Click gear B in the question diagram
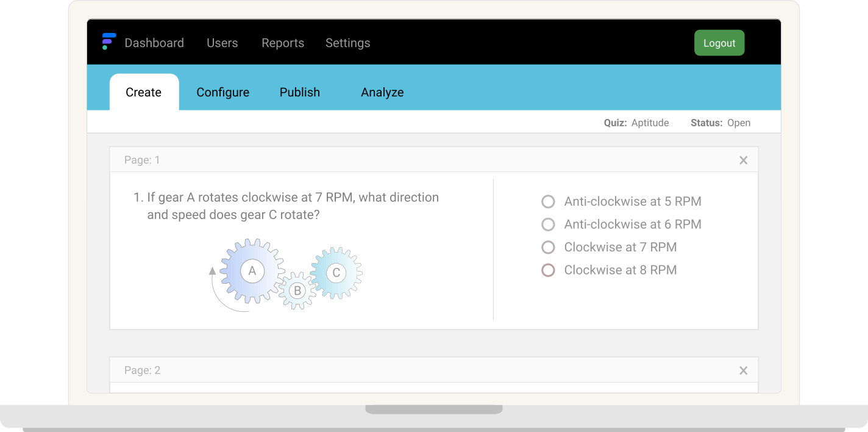Viewport: 868px width, 432px height. [297, 291]
